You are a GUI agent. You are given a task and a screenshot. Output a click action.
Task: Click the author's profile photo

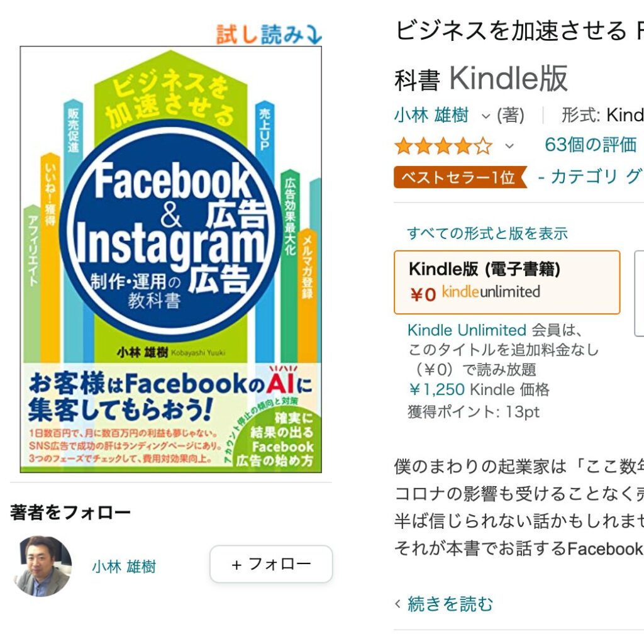coord(42,565)
